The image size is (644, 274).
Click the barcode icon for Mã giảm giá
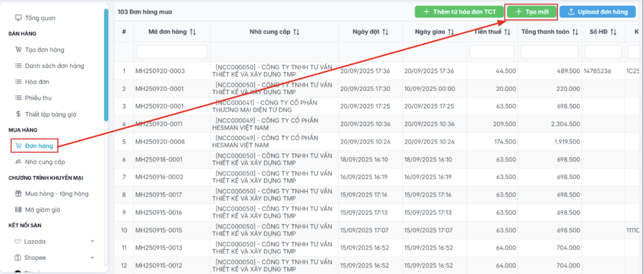pos(18,210)
